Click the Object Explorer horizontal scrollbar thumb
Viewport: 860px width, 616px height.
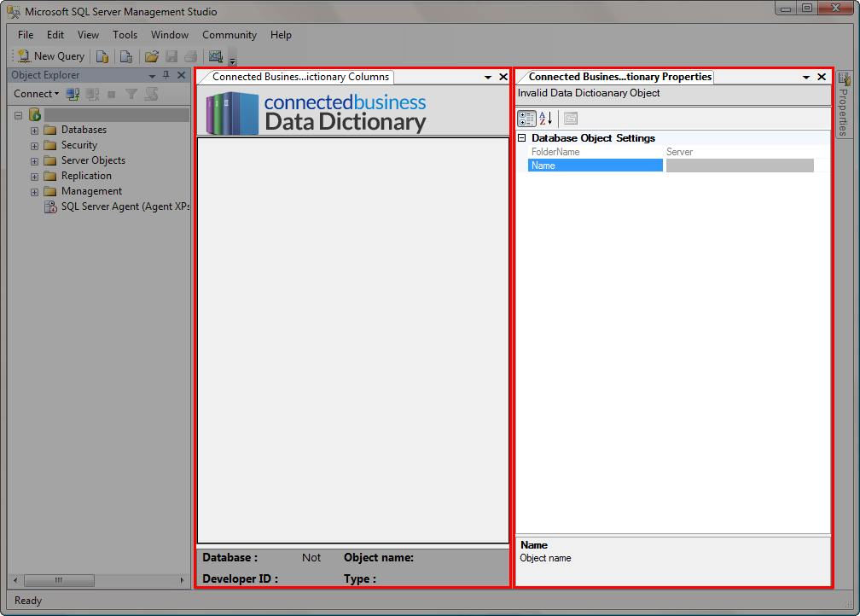tap(58, 580)
